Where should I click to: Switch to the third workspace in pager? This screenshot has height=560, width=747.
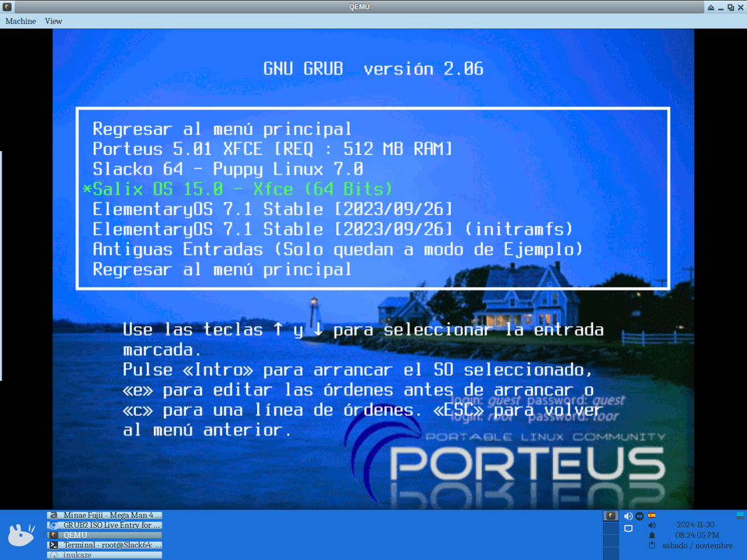pos(610,541)
